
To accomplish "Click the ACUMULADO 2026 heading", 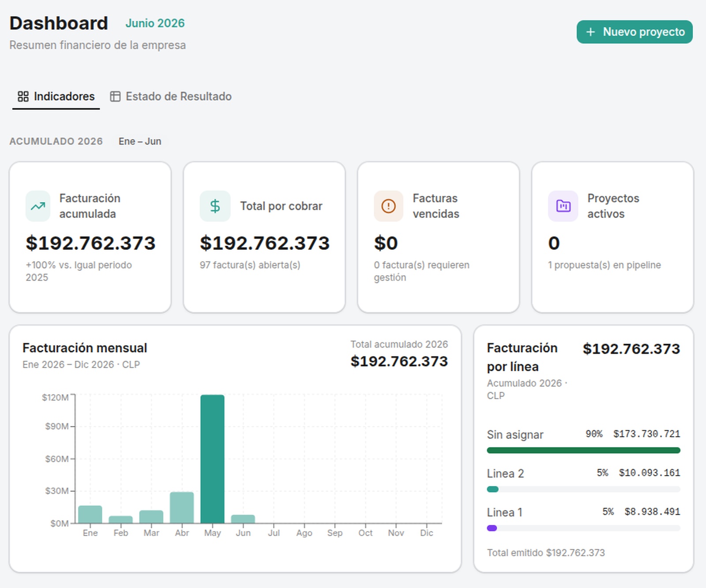I will tap(56, 141).
